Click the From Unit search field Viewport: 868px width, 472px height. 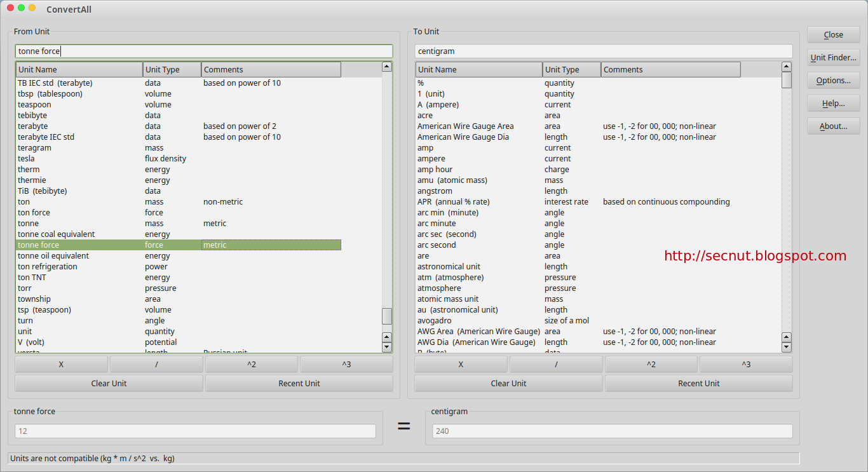coord(203,51)
